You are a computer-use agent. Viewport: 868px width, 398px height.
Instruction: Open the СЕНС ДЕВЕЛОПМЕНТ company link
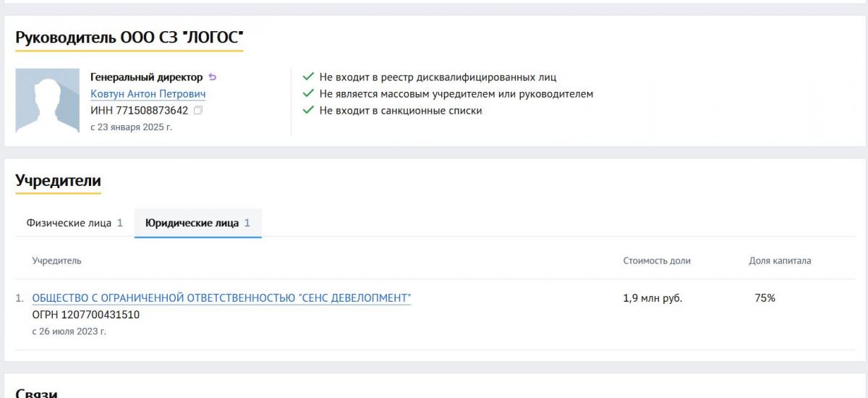pos(221,298)
